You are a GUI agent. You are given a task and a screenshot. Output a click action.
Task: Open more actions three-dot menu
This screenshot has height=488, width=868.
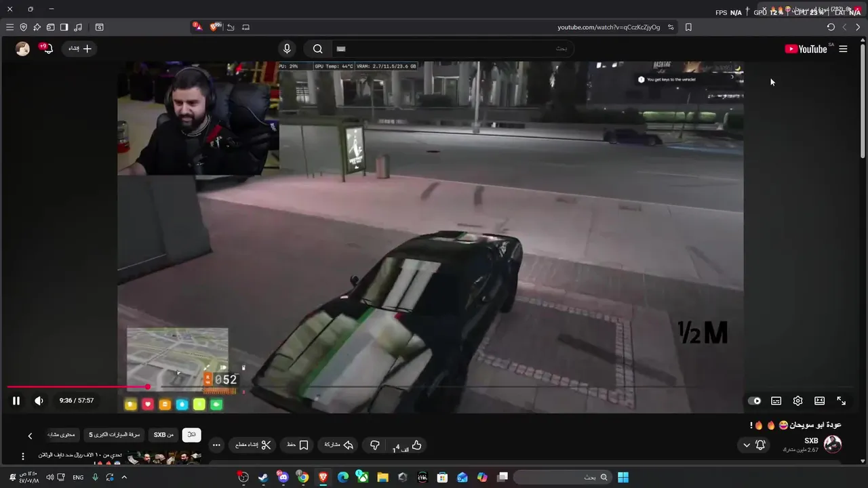click(x=216, y=445)
